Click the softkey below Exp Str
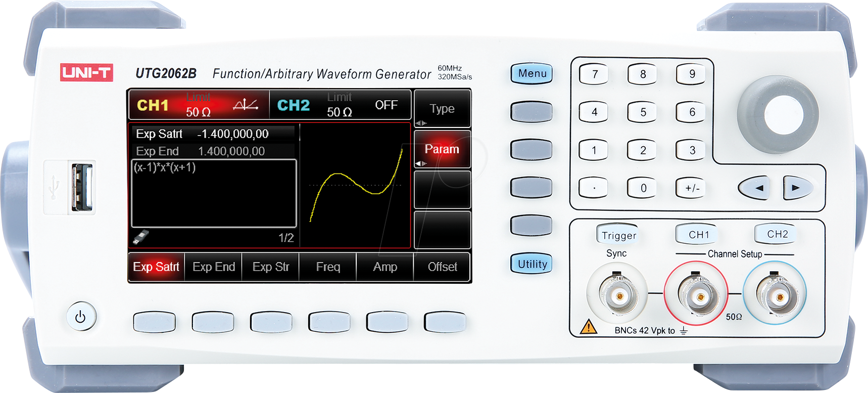 [271, 322]
